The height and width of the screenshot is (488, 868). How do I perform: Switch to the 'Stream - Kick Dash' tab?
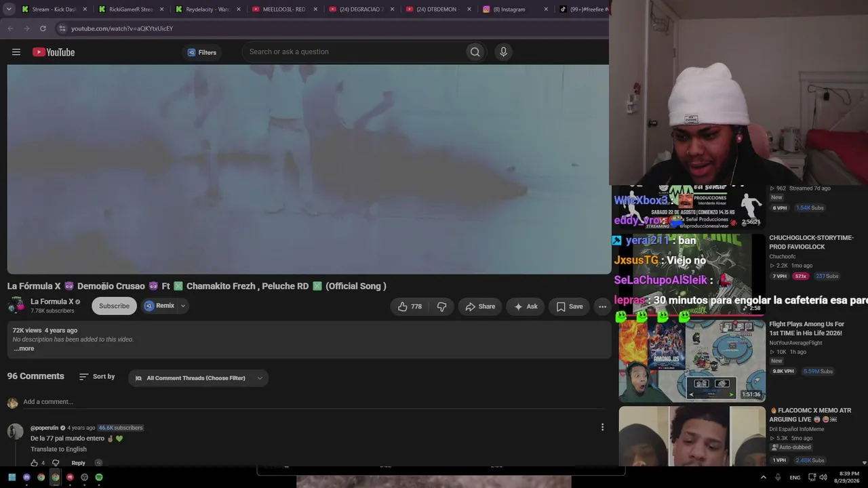point(54,9)
